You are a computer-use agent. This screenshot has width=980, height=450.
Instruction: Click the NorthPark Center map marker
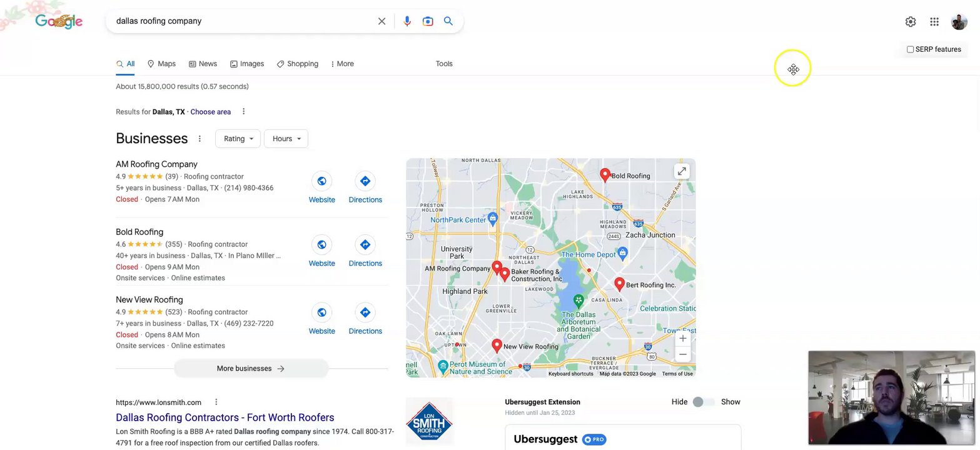point(493,217)
